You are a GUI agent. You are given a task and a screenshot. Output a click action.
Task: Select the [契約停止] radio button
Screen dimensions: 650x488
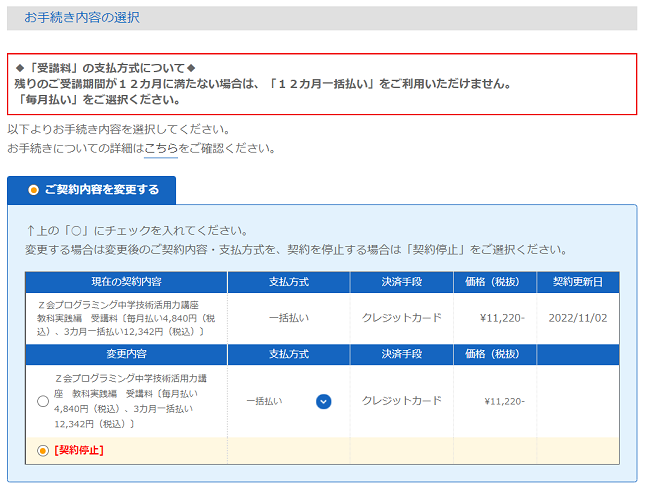43,450
